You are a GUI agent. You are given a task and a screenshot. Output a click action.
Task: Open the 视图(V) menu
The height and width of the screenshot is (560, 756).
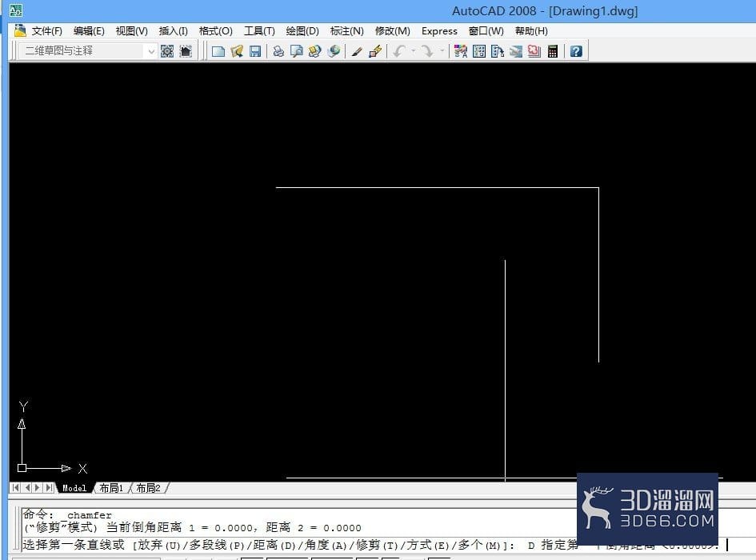coord(132,31)
